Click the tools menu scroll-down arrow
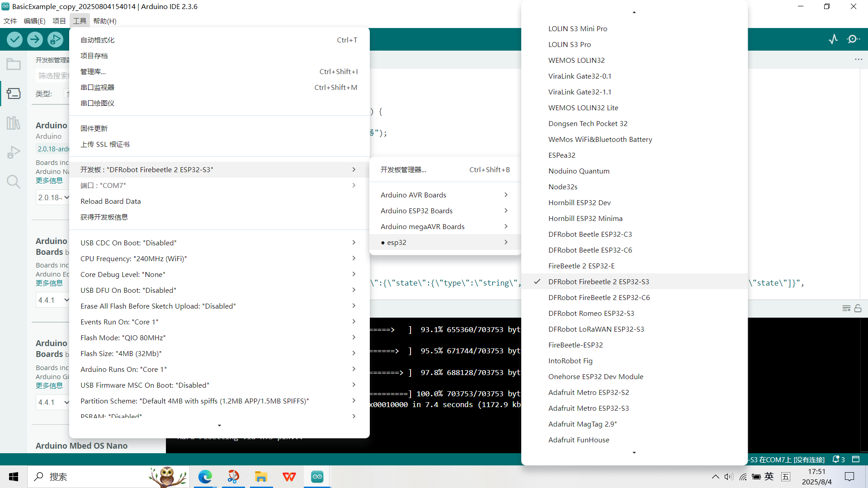 point(219,426)
